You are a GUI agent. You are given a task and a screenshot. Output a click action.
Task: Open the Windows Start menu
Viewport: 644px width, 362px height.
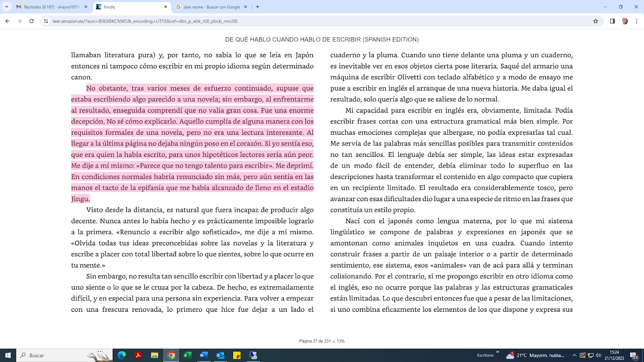tap(8, 355)
